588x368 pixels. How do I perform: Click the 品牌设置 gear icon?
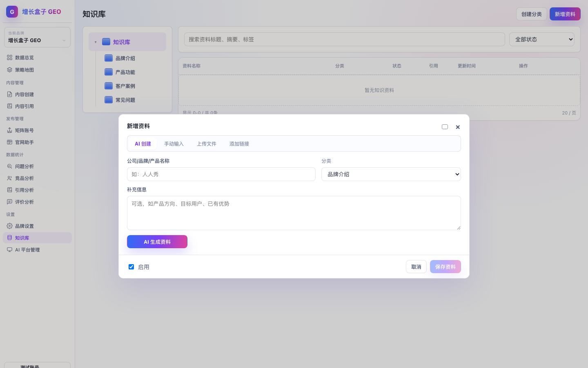9,226
